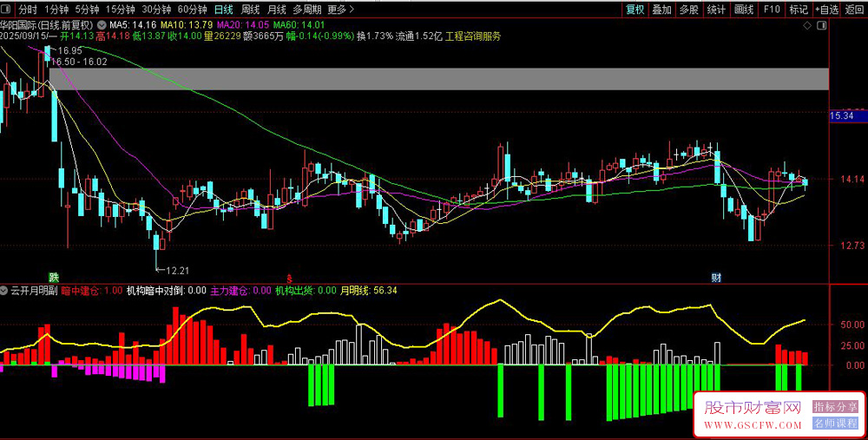The height and width of the screenshot is (440, 868).
Task: Expand the 云开月明副 indicator menu arrow
Action: pos(3,291)
